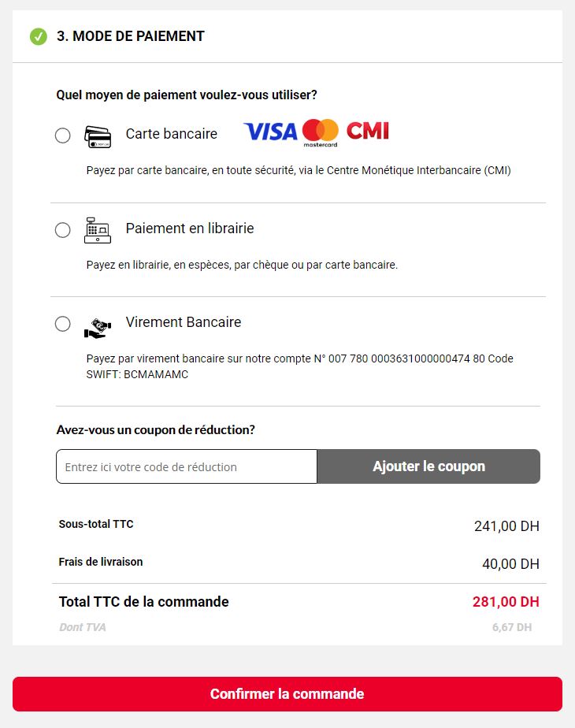Click Ajouter le coupon button

click(x=428, y=466)
